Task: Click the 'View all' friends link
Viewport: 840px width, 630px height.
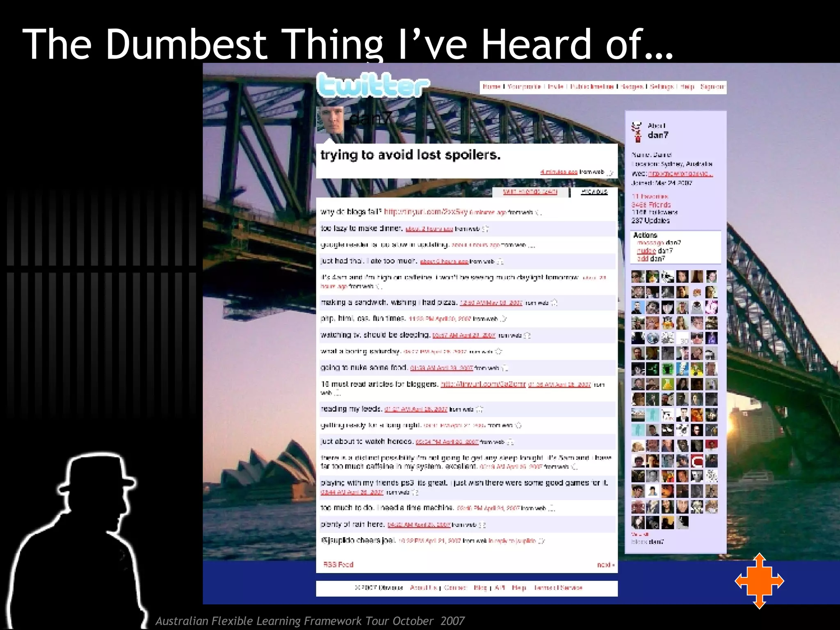Action: (639, 534)
